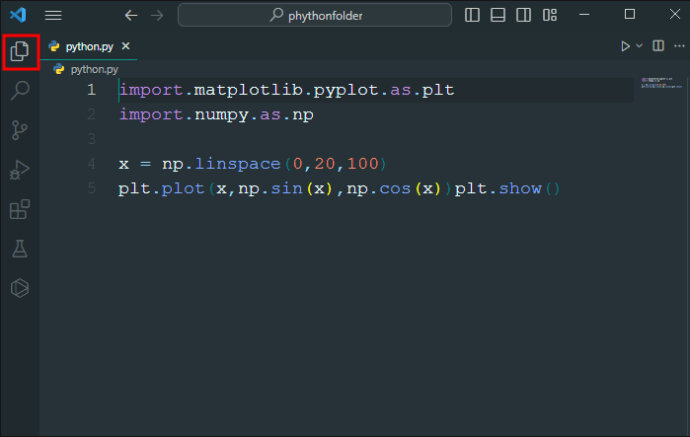The height and width of the screenshot is (437, 690).
Task: Toggle the bottom panel layout icon
Action: tap(498, 15)
